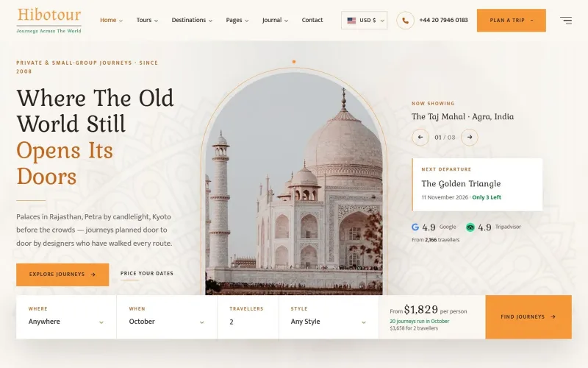Open the Destinations menu
The height and width of the screenshot is (368, 588).
click(x=192, y=21)
